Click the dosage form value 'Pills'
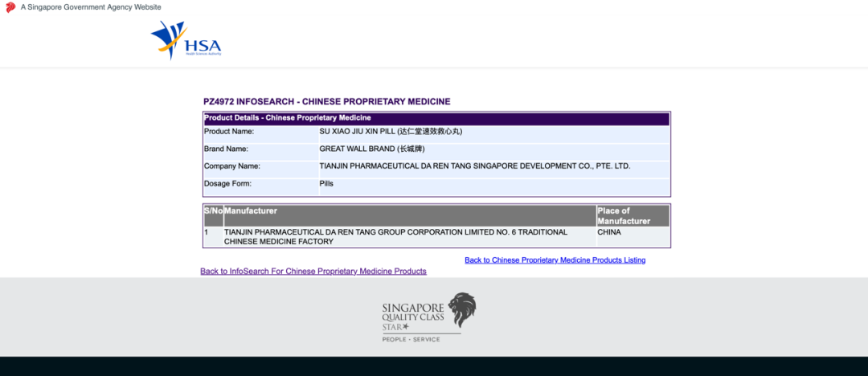 click(326, 183)
